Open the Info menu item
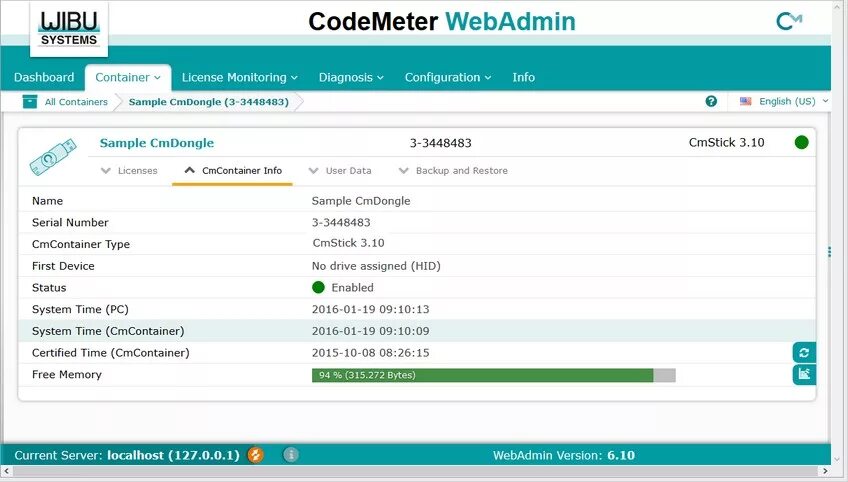Viewport: 848px width, 482px height. (524, 77)
